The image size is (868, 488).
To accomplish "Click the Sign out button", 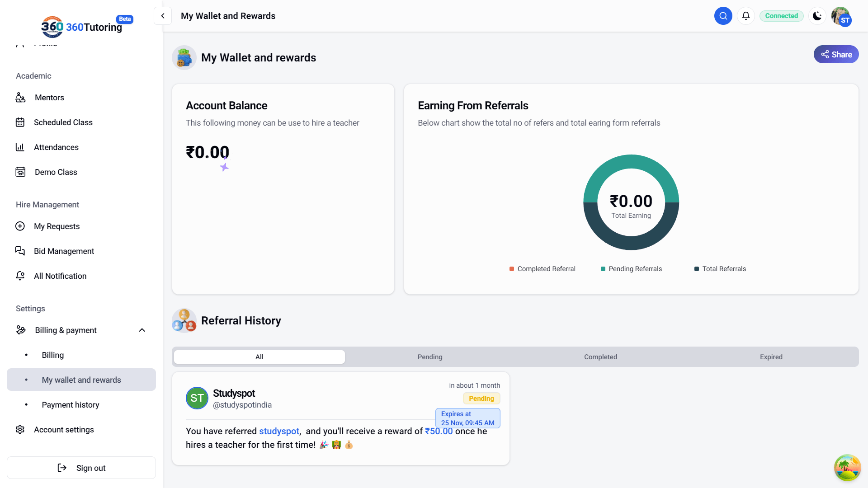I will [81, 468].
